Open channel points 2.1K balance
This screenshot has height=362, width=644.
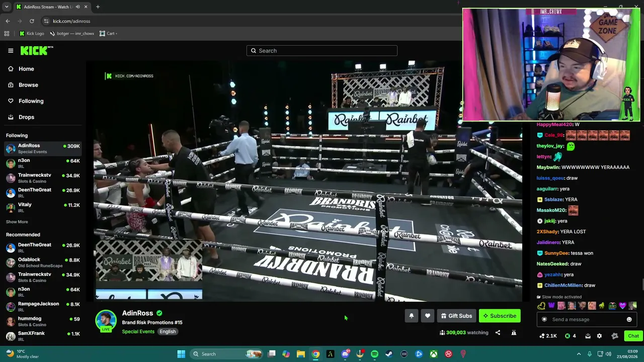point(548,336)
